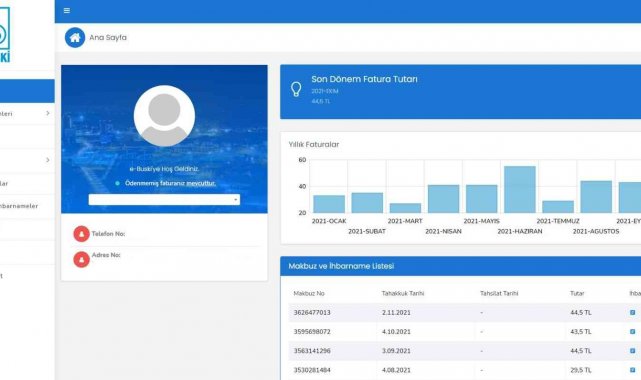Open ihbarname icon for receipt 3563141296
641x380 pixels.
(632, 351)
